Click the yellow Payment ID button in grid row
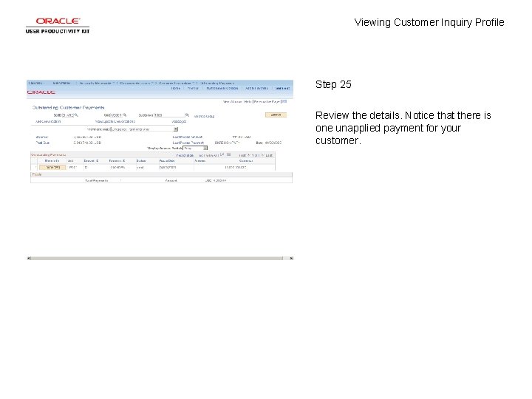Viewport: 532px width, 399px height. [52, 167]
